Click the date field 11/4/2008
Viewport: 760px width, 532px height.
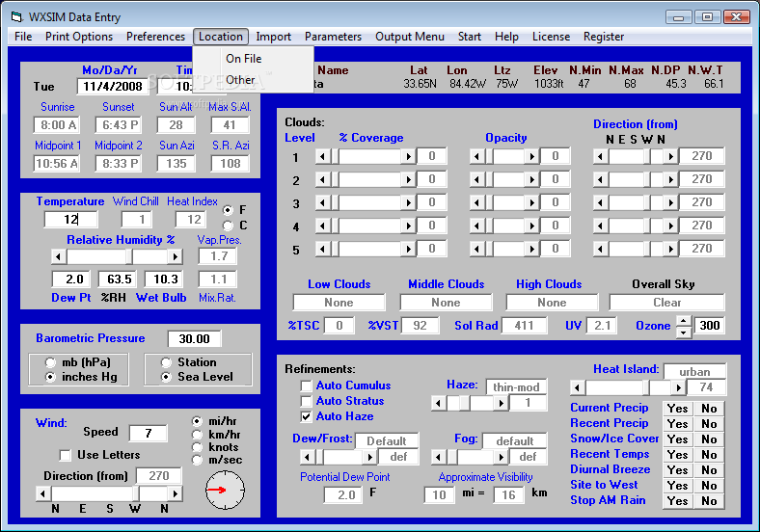(113, 87)
